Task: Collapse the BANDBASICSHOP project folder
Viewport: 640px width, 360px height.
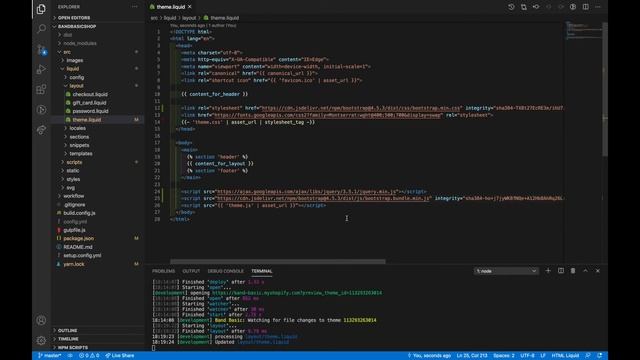Action: click(98, 27)
